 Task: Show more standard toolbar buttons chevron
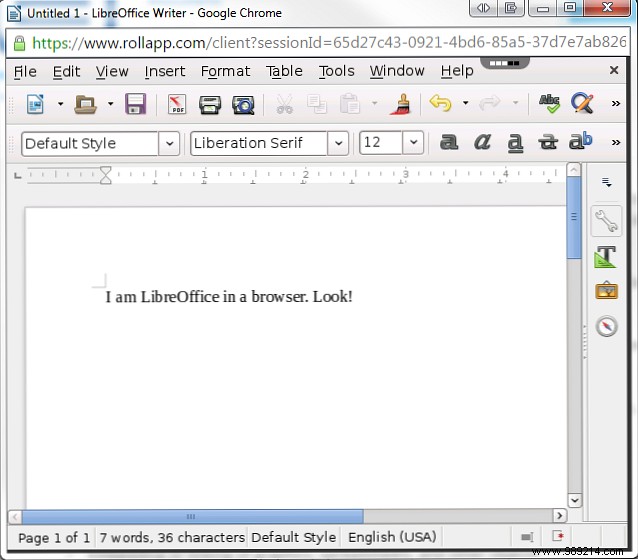pyautogui.click(x=616, y=104)
